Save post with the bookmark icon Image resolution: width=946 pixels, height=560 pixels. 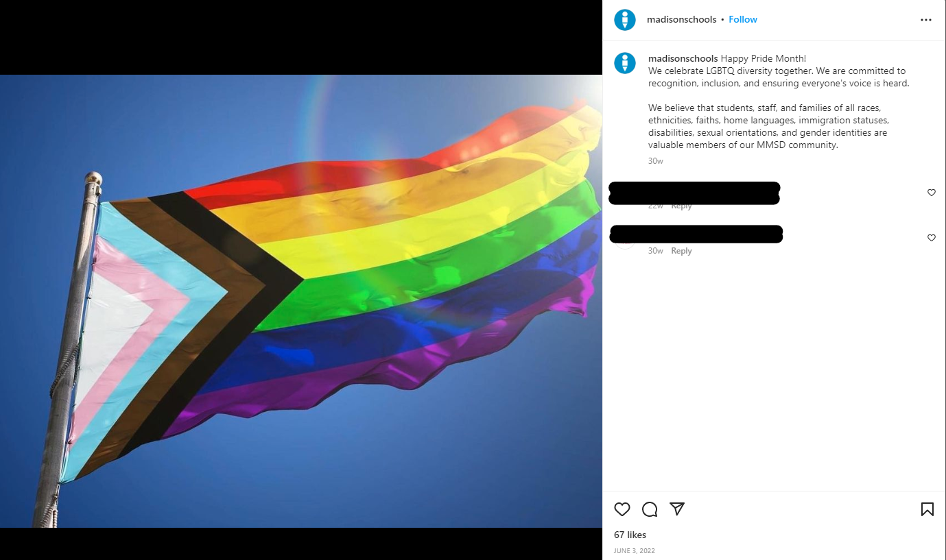coord(927,509)
